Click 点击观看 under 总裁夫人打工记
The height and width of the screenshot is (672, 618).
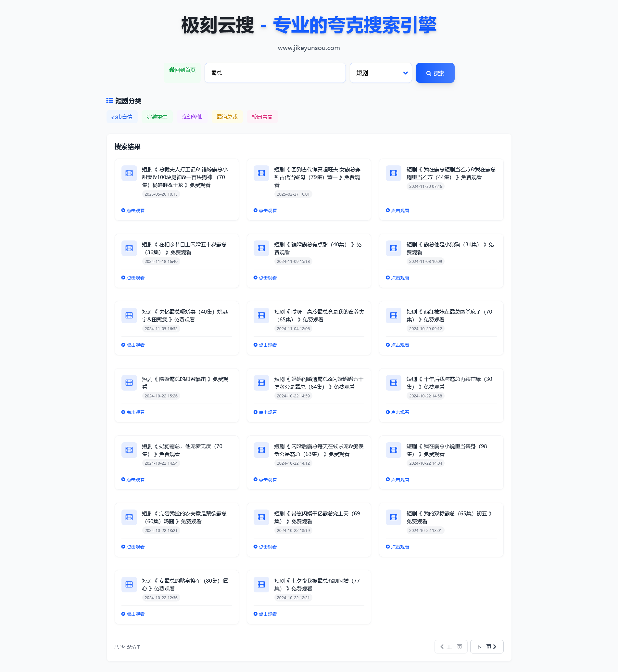[133, 211]
